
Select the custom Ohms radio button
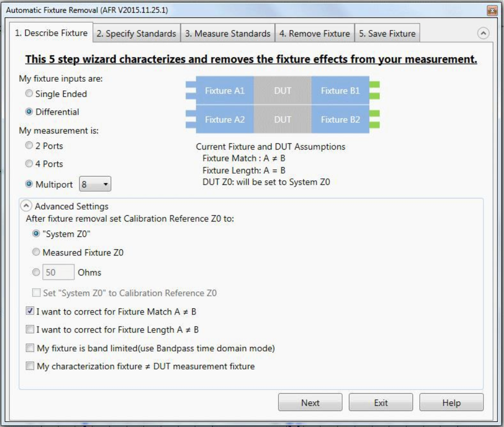36,272
